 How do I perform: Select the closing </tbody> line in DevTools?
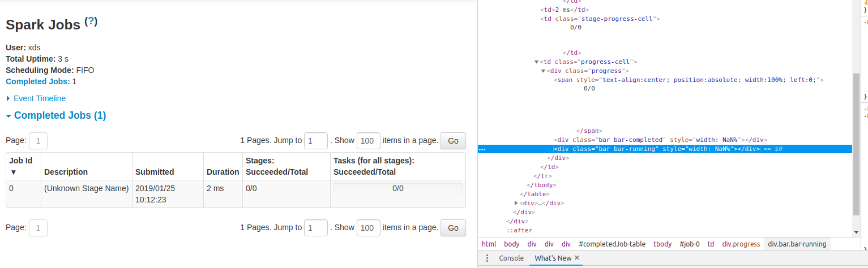tap(540, 185)
